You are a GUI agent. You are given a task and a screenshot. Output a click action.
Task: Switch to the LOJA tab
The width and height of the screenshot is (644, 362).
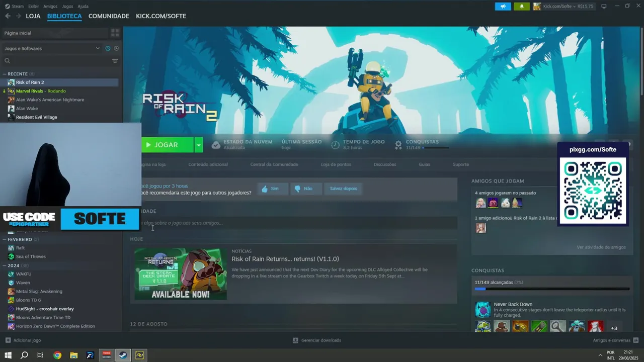point(33,16)
